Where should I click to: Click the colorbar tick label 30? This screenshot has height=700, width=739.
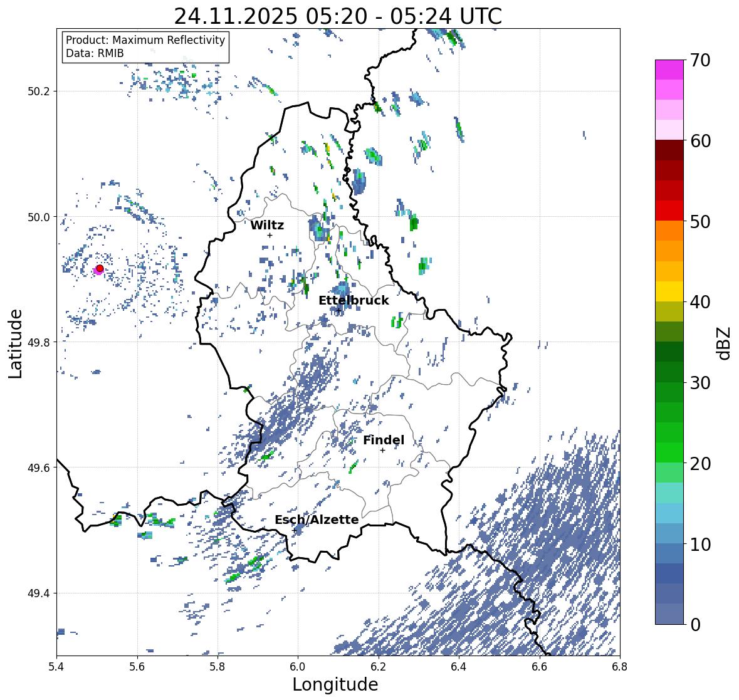pos(700,383)
